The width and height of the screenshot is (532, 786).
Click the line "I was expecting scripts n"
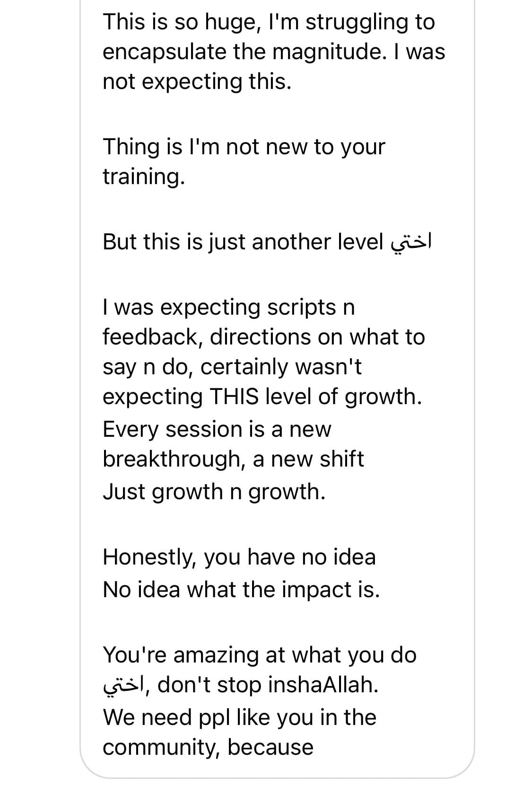[228, 308]
